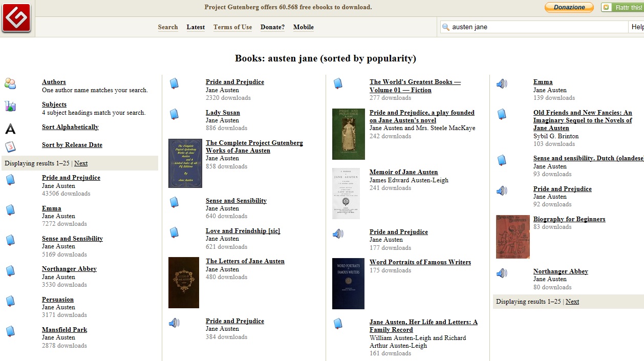This screenshot has width=644, height=361.
Task: Open the Subjects link
Action: [x=54, y=104]
